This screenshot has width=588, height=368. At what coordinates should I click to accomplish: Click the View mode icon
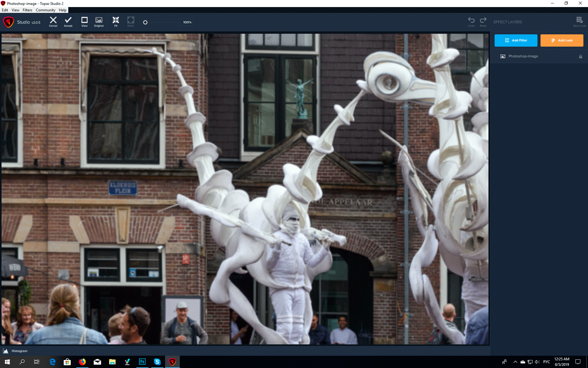coord(84,21)
